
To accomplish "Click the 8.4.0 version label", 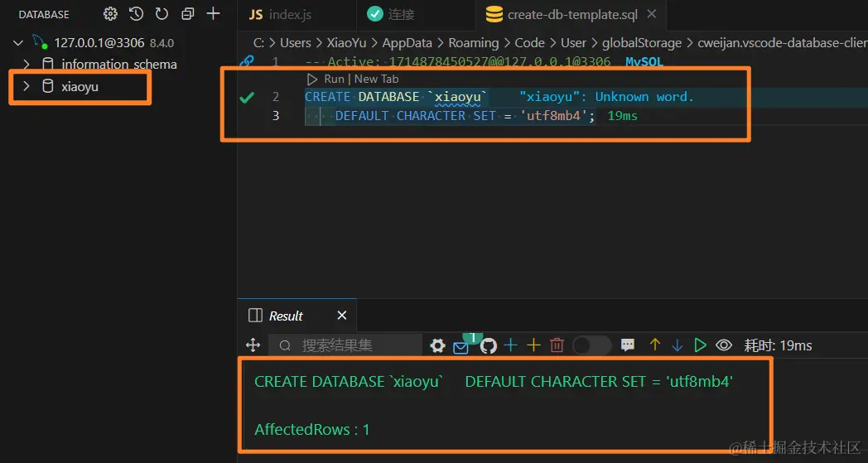I will click(162, 43).
